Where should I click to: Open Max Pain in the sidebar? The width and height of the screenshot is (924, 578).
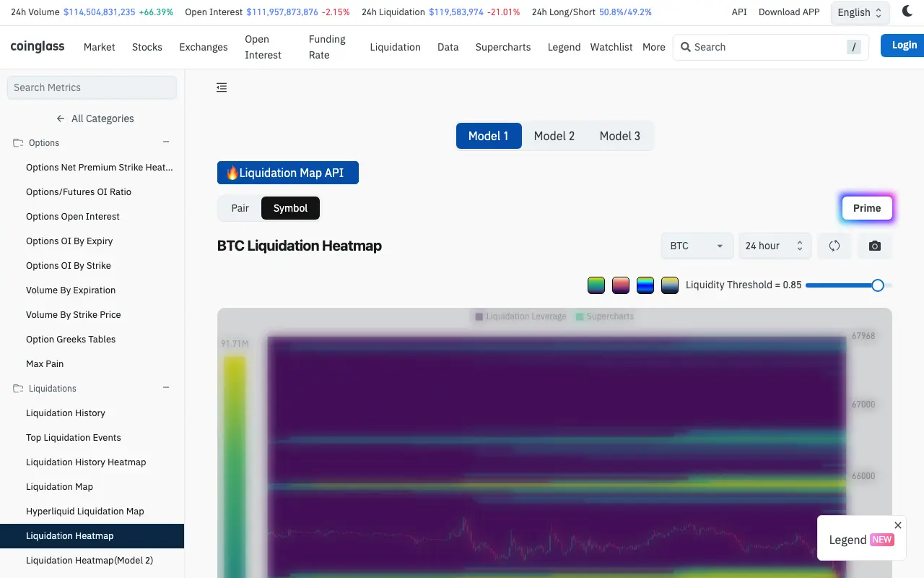pos(45,363)
